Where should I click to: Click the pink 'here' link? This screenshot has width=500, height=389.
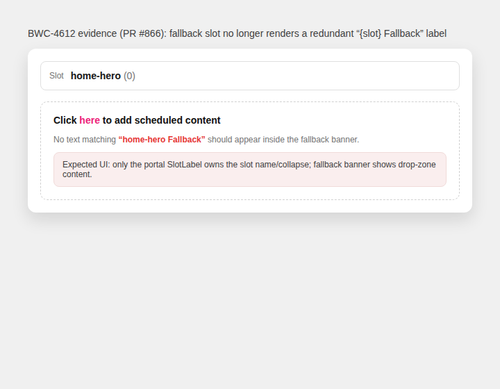pos(89,120)
